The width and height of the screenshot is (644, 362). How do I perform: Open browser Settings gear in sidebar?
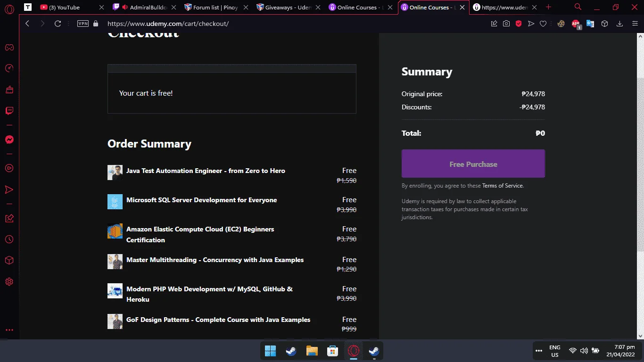pos(9,282)
